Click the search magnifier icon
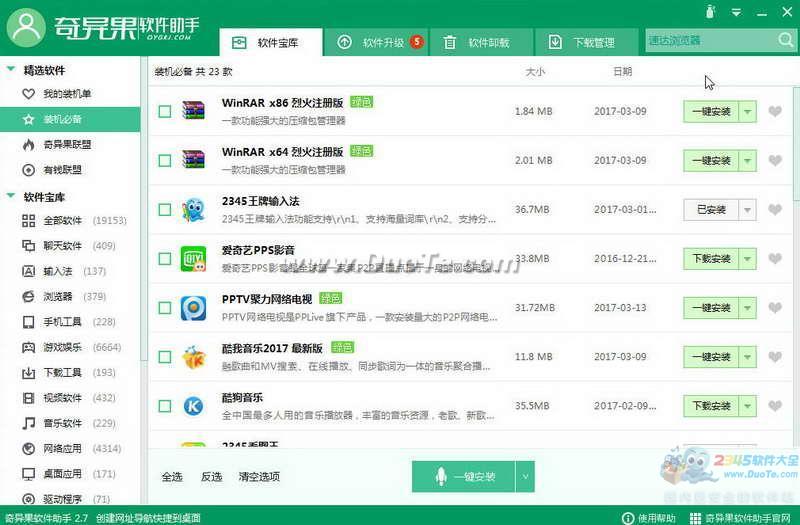800x525 pixels. coord(785,40)
